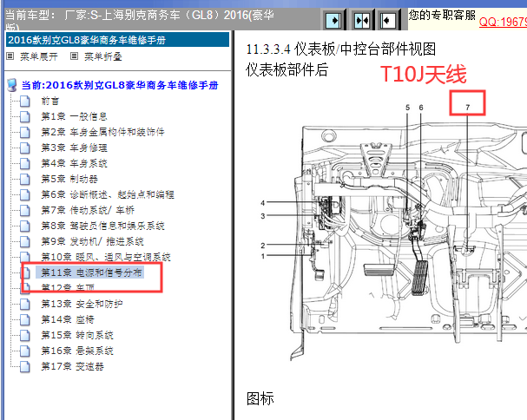
Task: Click the blue manual title header bar
Action: tap(117, 40)
